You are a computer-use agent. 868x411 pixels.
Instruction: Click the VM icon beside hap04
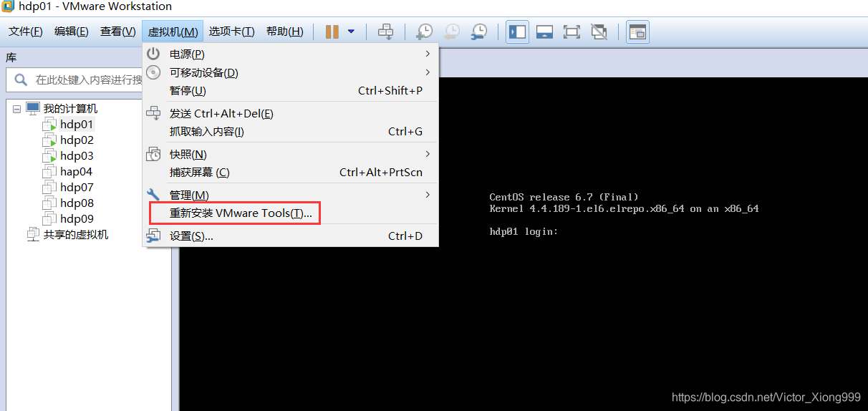point(49,172)
